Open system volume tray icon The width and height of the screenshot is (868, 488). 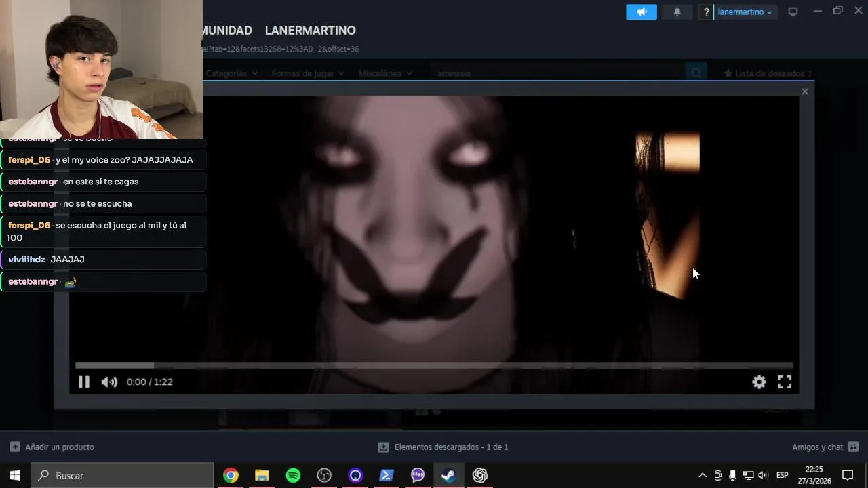pyautogui.click(x=763, y=475)
